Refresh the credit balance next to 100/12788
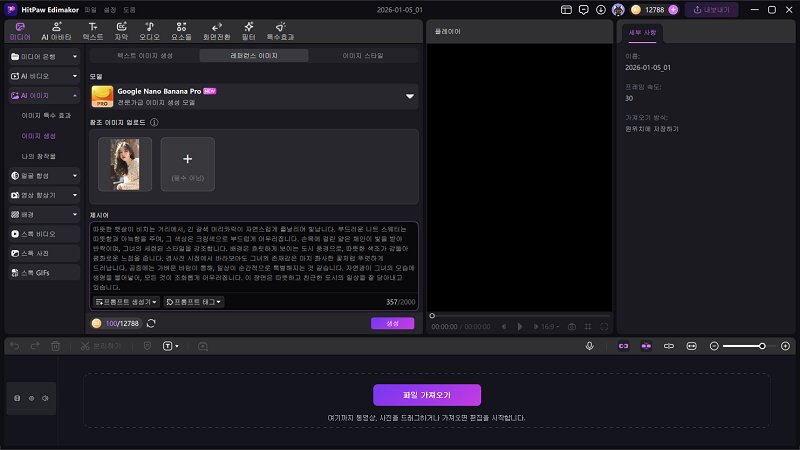Viewport: 800px width, 450px height. [x=151, y=323]
